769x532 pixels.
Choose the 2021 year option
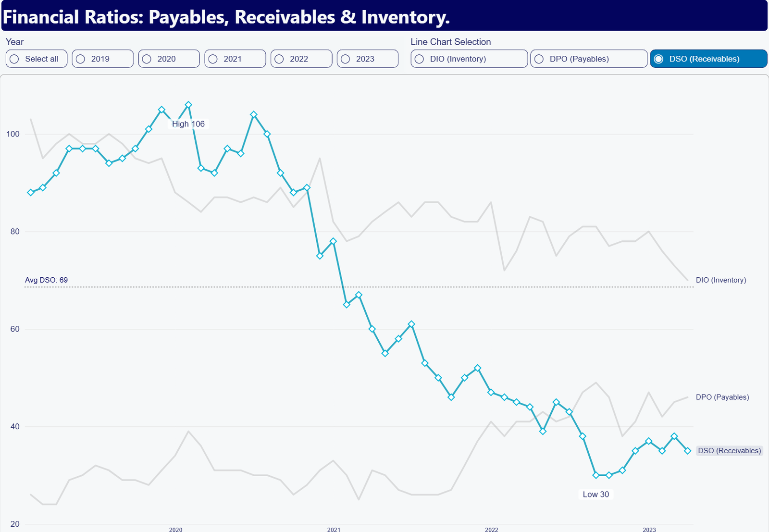click(x=235, y=59)
